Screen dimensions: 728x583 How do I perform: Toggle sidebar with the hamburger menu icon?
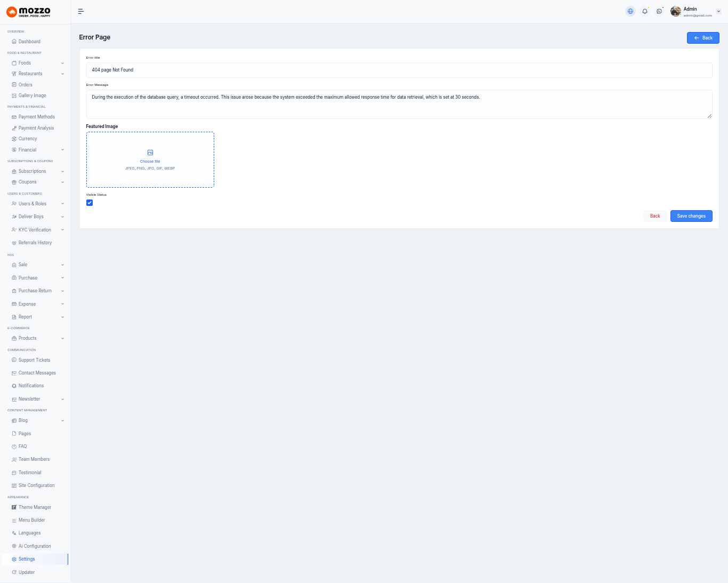81,11
